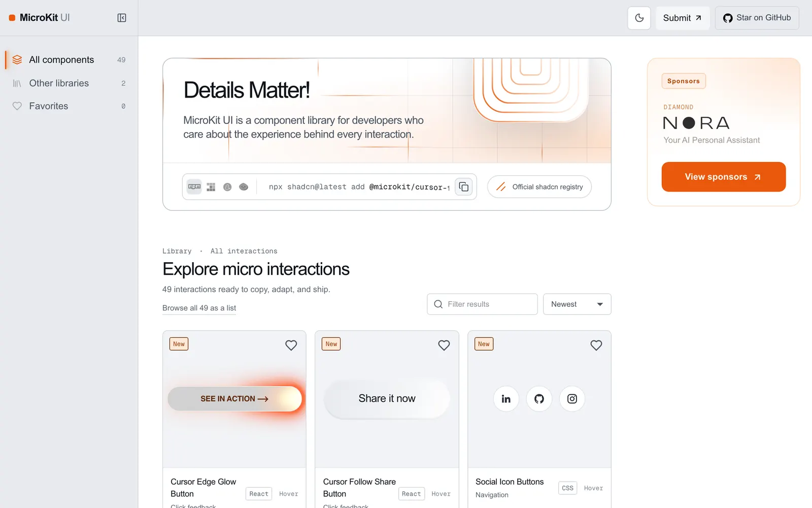Open the Submit link in the header

click(x=683, y=18)
